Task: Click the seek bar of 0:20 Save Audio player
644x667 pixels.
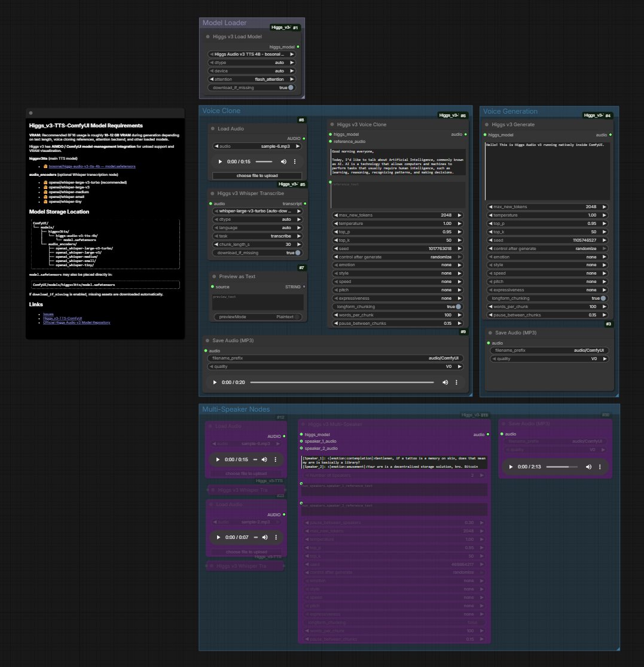Action: [x=342, y=382]
